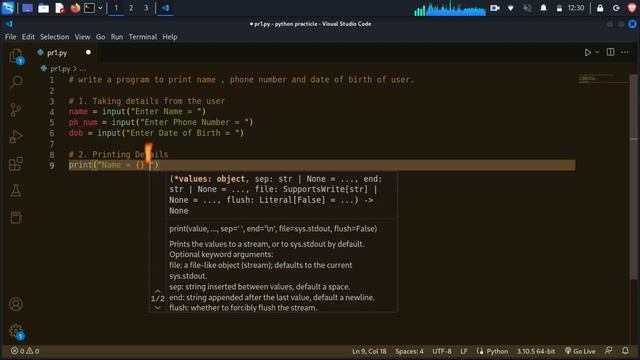Open the File menu
This screenshot has width=640, height=360.
click(11, 37)
